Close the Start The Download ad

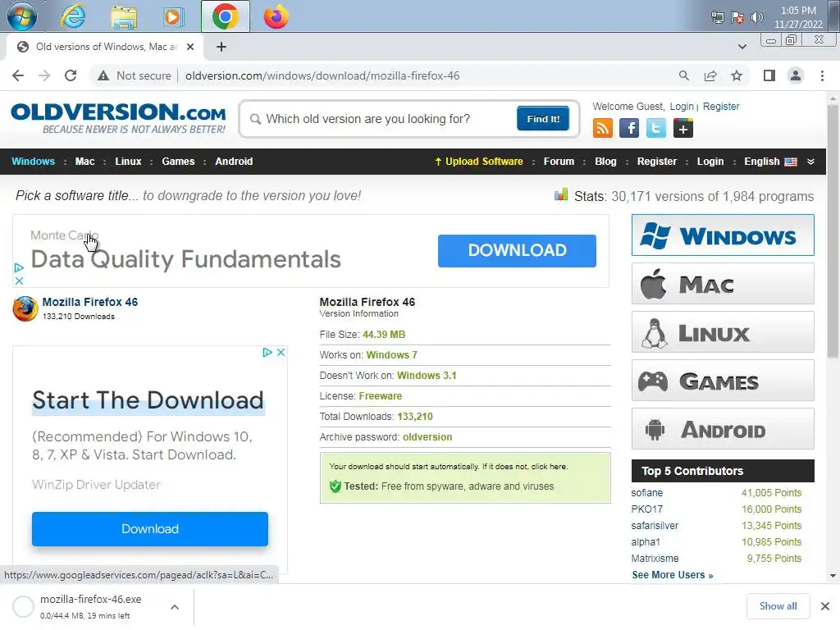(281, 352)
